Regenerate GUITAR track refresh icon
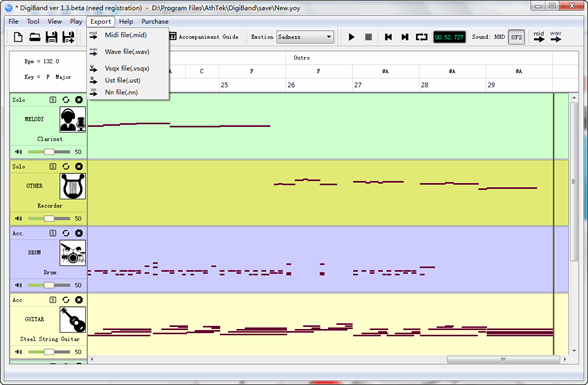This screenshot has width=588, height=385. pyautogui.click(x=66, y=300)
